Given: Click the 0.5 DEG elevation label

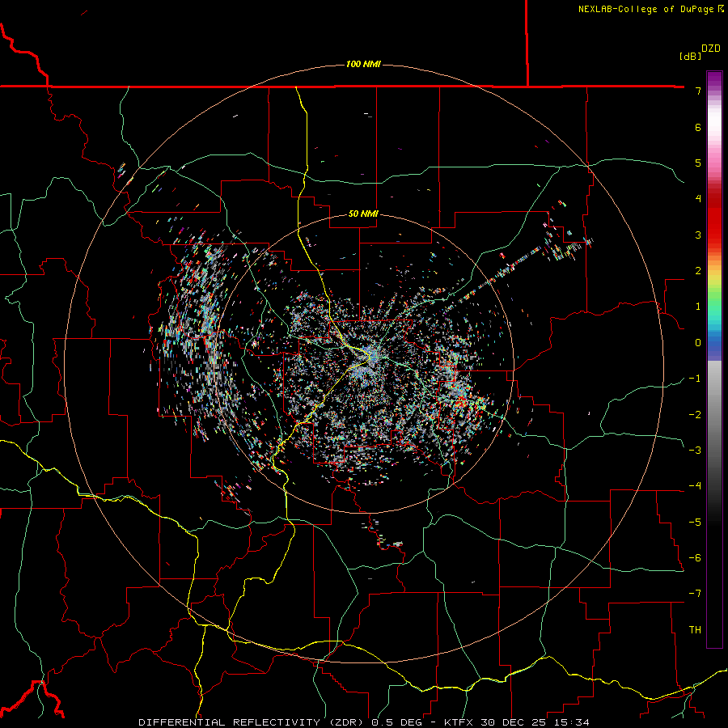Looking at the screenshot, I should (397, 722).
